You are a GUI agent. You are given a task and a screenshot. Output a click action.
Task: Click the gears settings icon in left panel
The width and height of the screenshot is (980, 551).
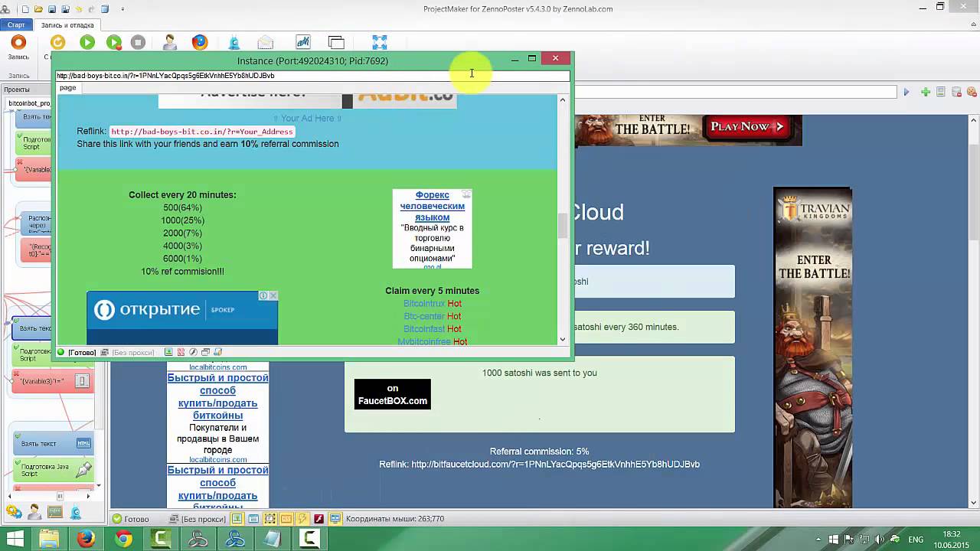tap(13, 512)
